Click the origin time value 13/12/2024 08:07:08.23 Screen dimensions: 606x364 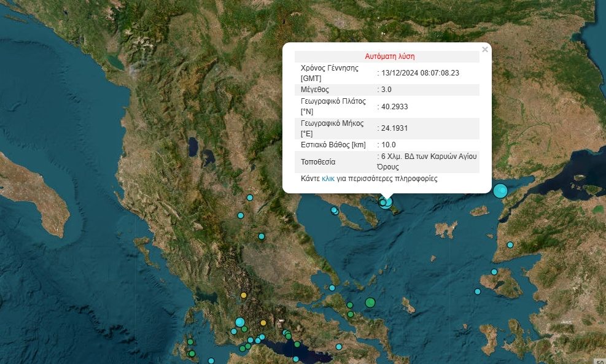[x=420, y=73]
